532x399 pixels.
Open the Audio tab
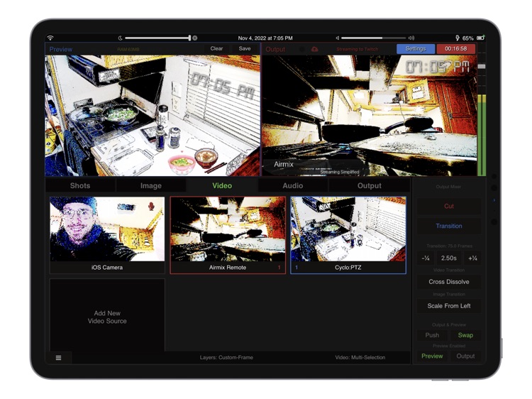pos(293,186)
